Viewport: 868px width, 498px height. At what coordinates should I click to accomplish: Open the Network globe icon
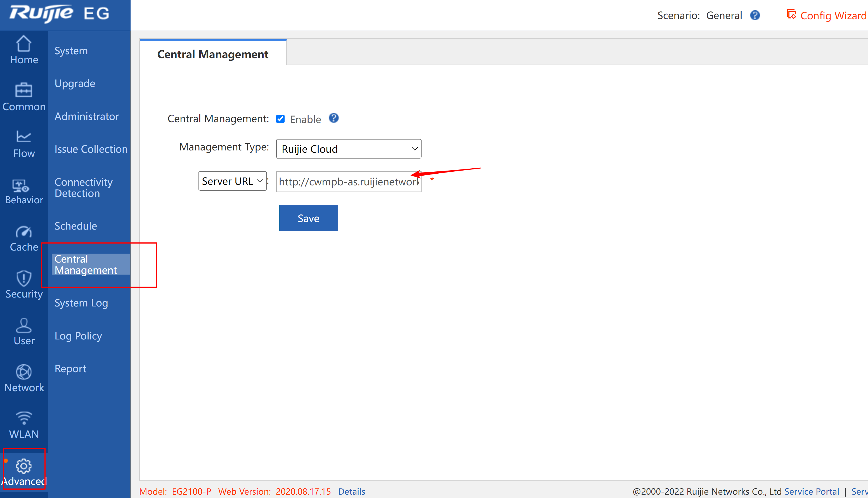23,372
